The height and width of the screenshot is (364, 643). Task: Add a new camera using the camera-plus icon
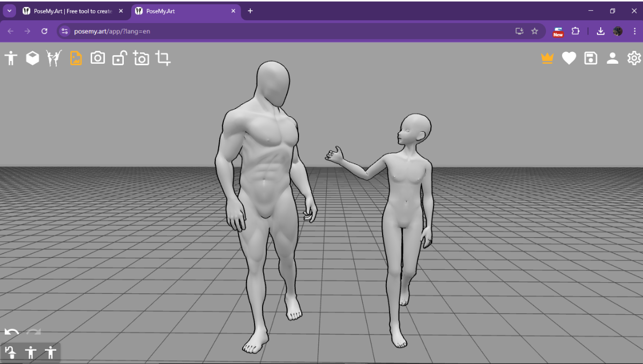point(141,58)
